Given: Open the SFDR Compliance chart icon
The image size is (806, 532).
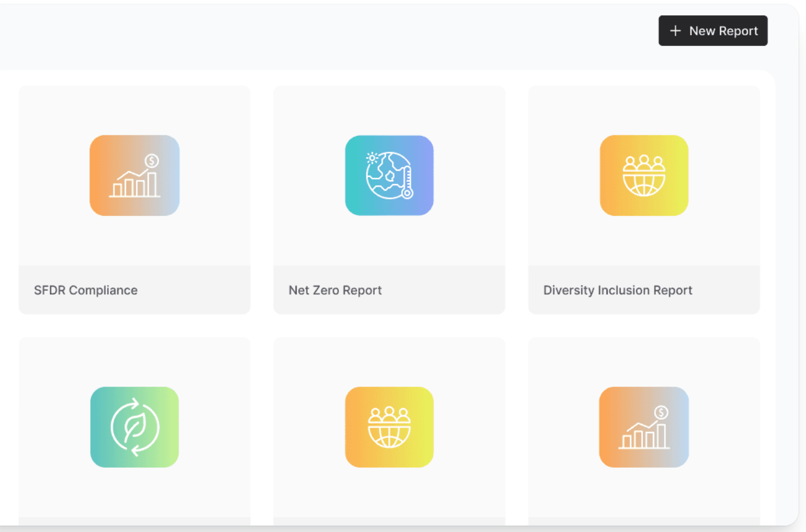Looking at the screenshot, I should (135, 175).
